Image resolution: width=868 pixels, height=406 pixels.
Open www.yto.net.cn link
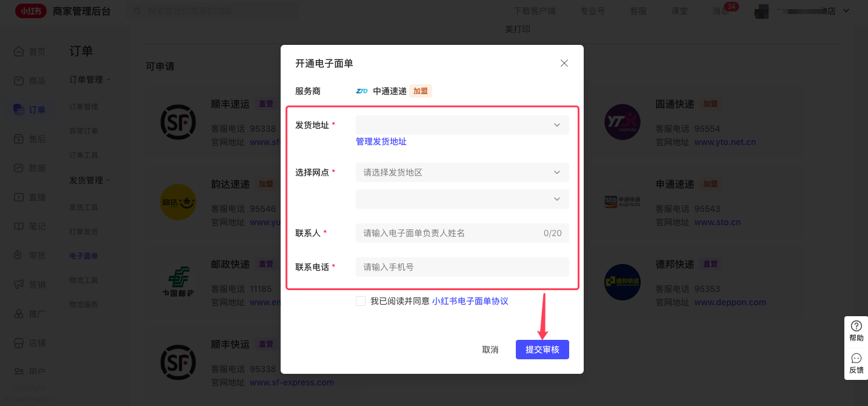[725, 143]
